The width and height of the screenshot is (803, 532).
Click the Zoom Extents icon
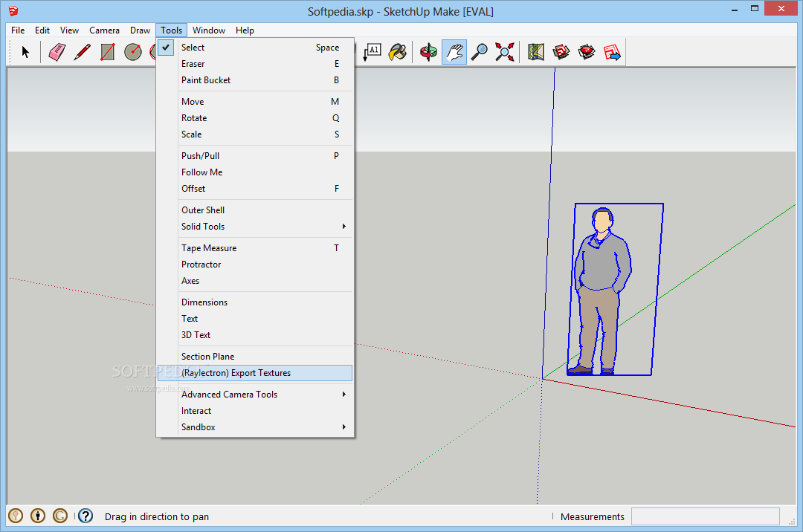[504, 52]
